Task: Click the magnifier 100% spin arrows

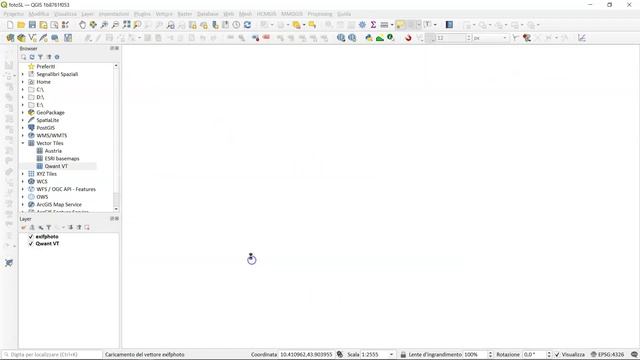Action: 490,354
